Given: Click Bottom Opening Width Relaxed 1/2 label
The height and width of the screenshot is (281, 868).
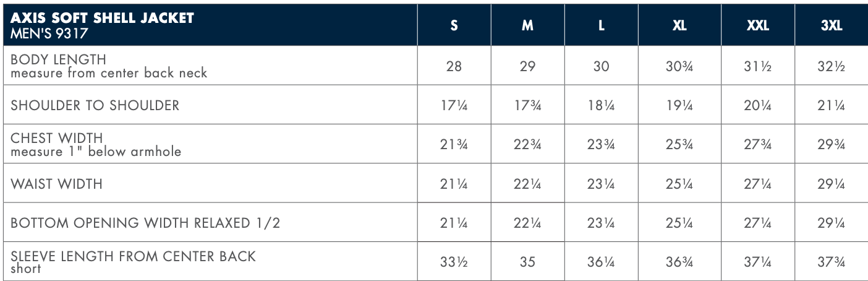Looking at the screenshot, I should [145, 223].
